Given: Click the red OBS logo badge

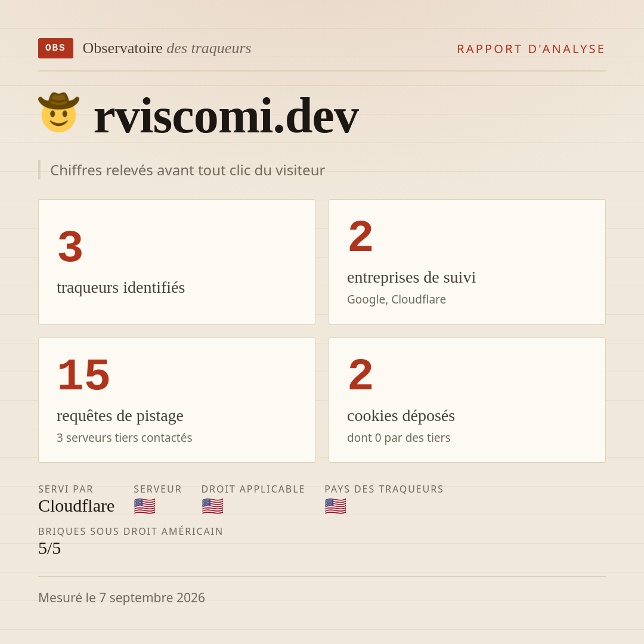Looking at the screenshot, I should coord(56,48).
